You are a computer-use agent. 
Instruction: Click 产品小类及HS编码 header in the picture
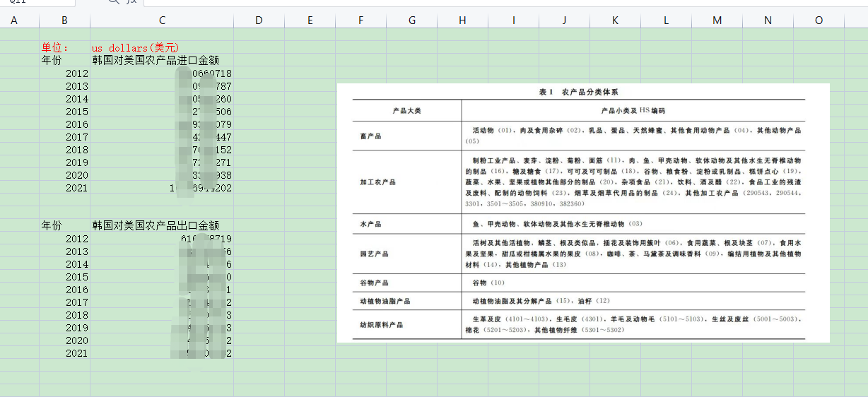pyautogui.click(x=633, y=111)
